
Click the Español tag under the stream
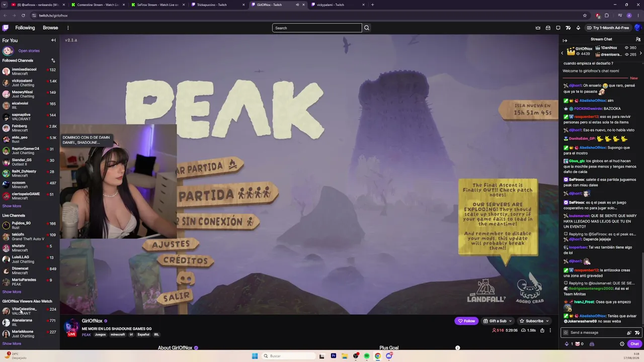tap(143, 334)
